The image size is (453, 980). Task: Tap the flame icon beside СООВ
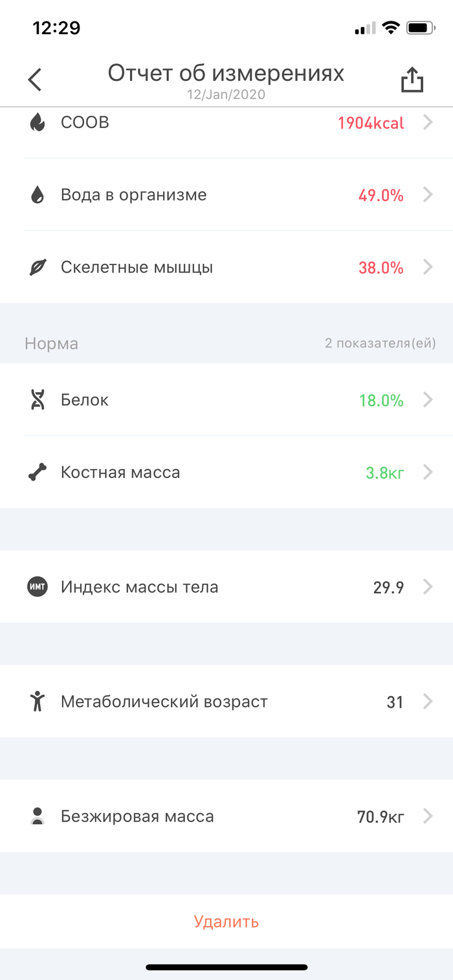click(38, 122)
